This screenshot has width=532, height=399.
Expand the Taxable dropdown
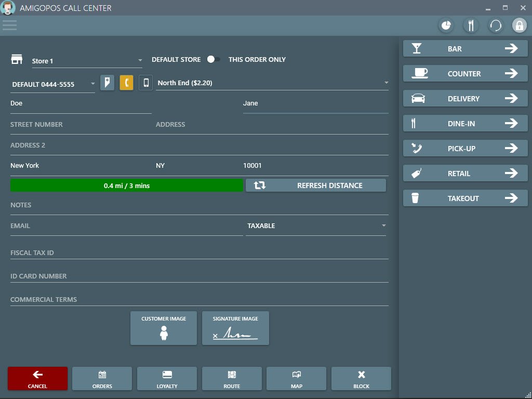pos(383,226)
